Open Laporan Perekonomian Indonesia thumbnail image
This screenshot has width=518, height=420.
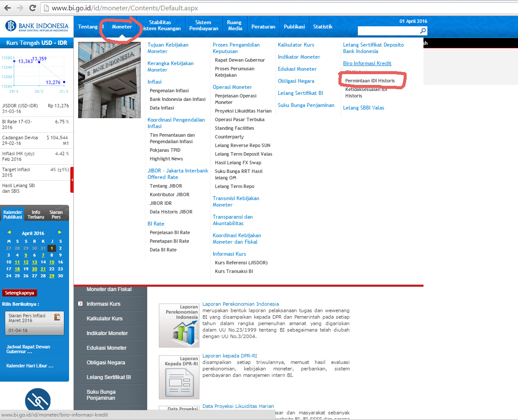179,326
